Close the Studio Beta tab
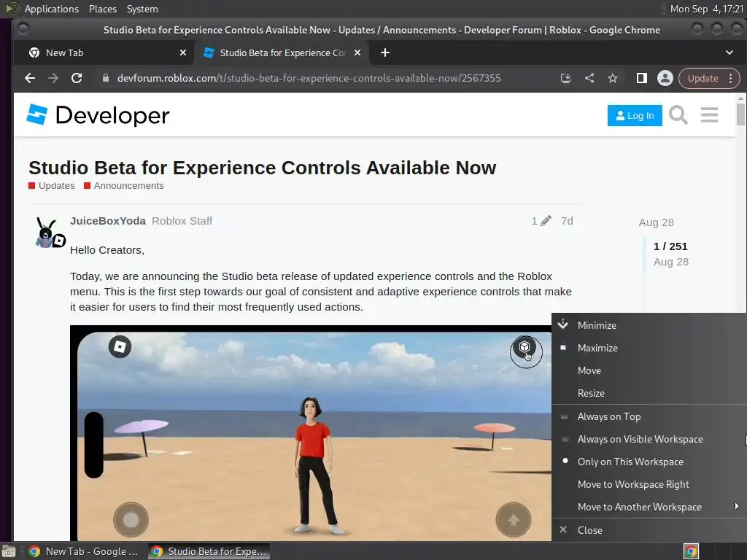Screen dimensions: 747x560 tap(357, 52)
